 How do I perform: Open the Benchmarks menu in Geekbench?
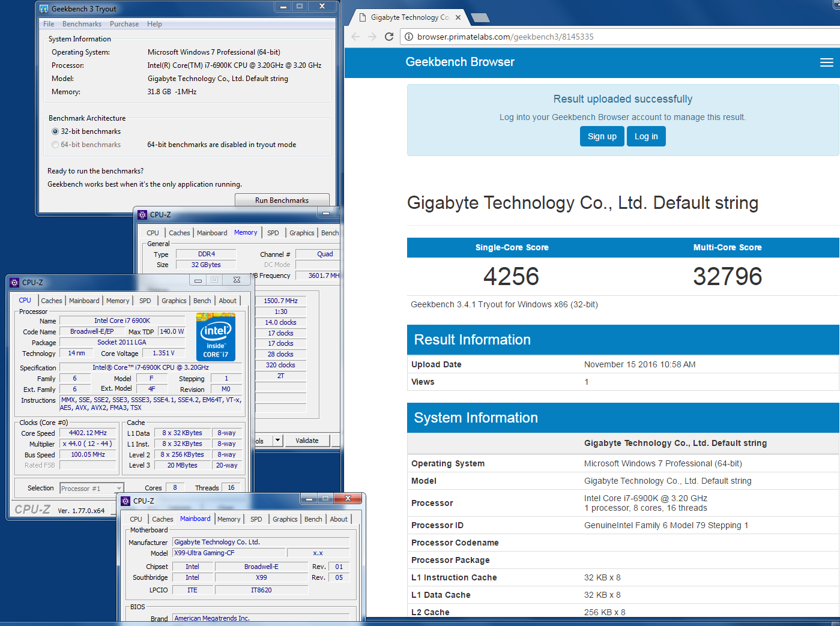coord(82,24)
